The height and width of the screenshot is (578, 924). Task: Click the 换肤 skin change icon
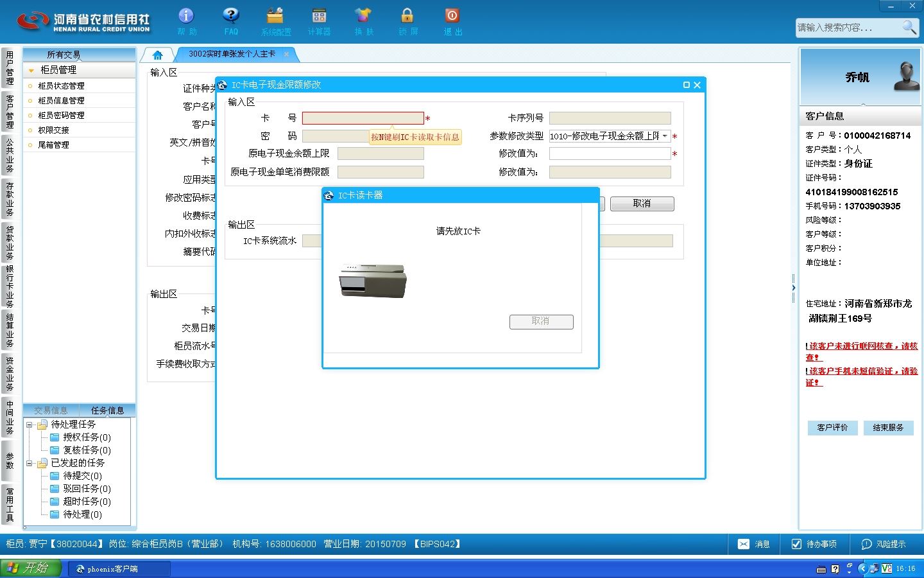pos(363,21)
